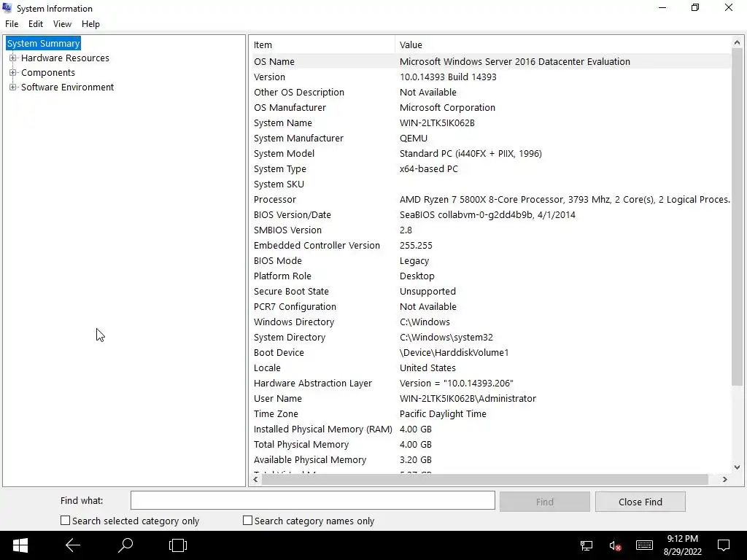The height and width of the screenshot is (560, 747).
Task: Select the Embedded Controller Version row
Action: click(491, 245)
